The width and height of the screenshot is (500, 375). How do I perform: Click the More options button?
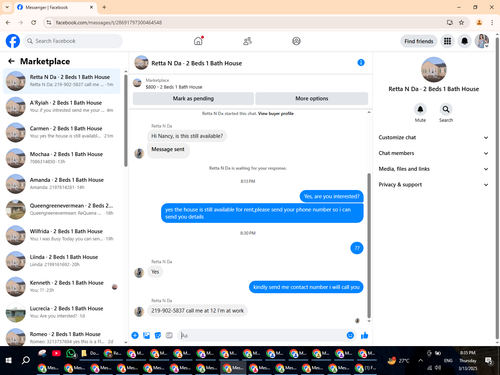[312, 98]
